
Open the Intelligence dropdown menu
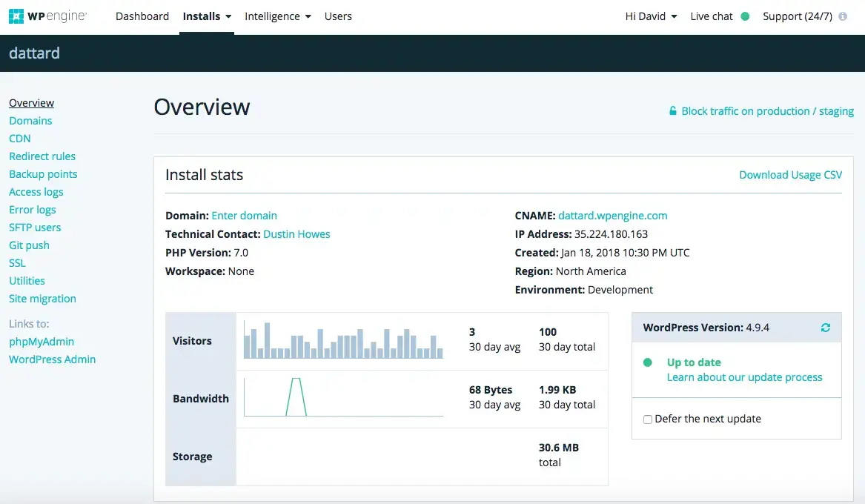coord(278,16)
